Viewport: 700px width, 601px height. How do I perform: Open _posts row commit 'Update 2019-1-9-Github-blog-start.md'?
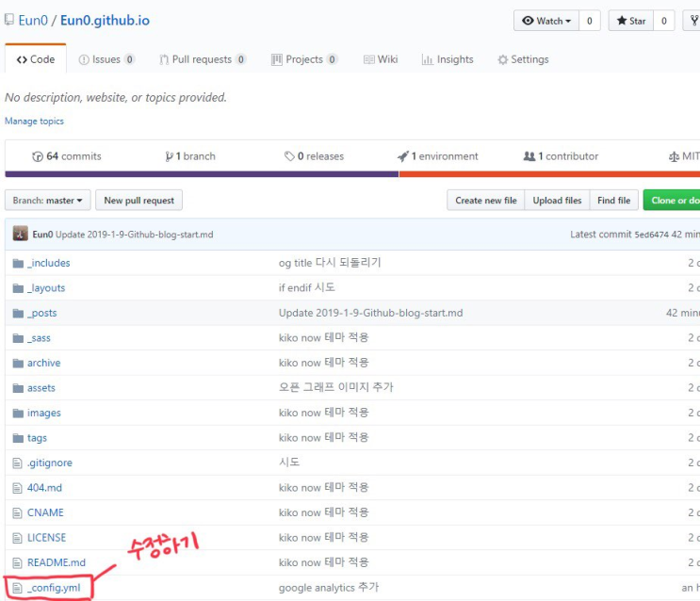click(x=370, y=313)
